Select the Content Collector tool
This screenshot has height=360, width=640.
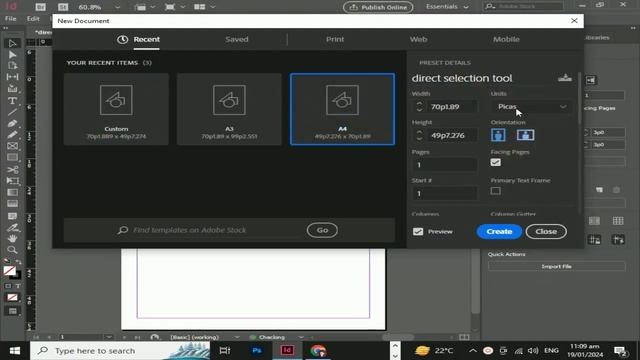(x=12, y=89)
